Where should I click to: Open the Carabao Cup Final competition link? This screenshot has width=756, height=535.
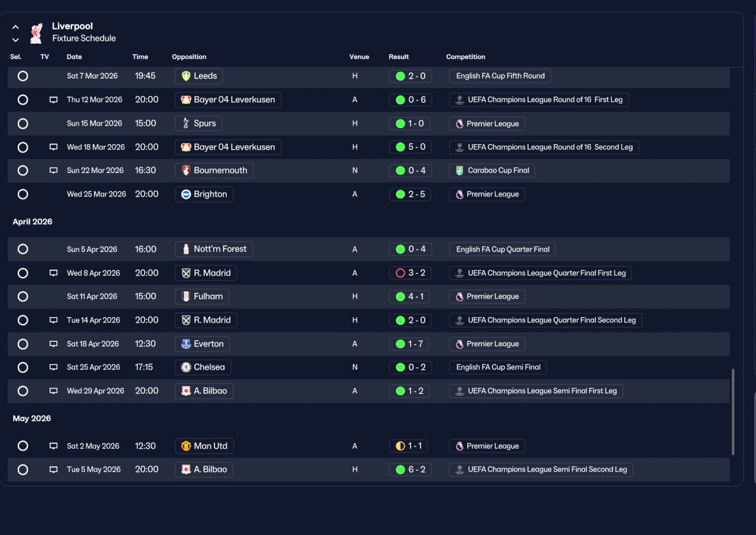coord(493,171)
